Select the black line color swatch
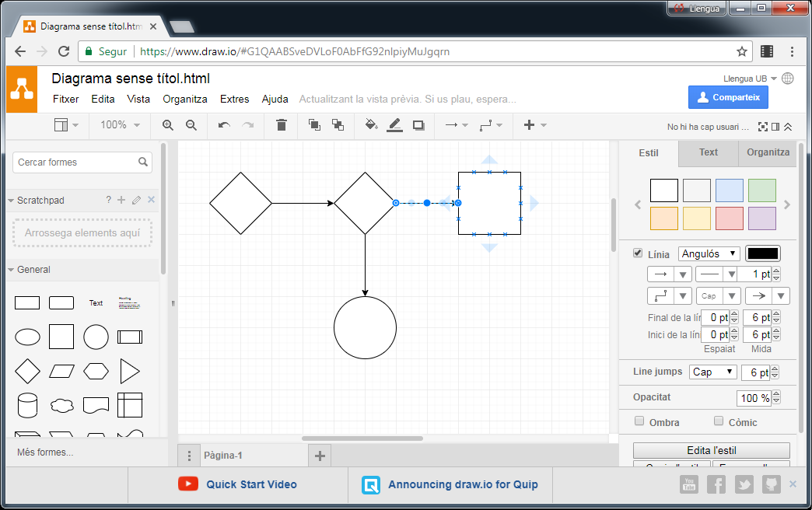The height and width of the screenshot is (510, 812). (762, 253)
